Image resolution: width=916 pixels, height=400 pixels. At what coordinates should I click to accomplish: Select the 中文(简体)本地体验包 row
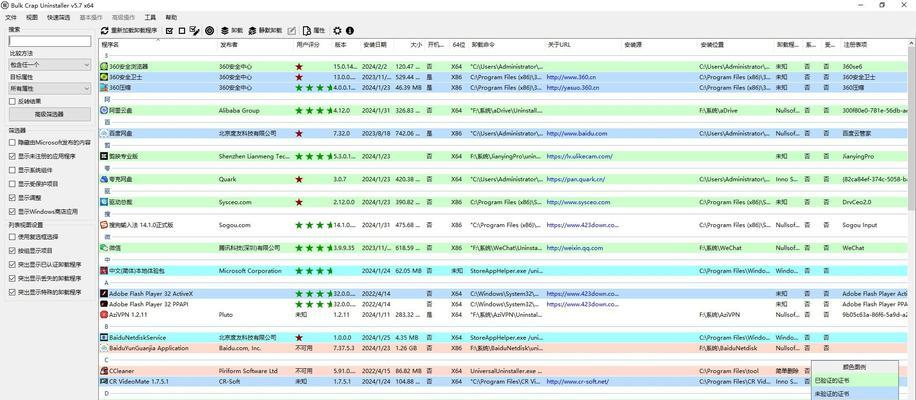point(504,271)
